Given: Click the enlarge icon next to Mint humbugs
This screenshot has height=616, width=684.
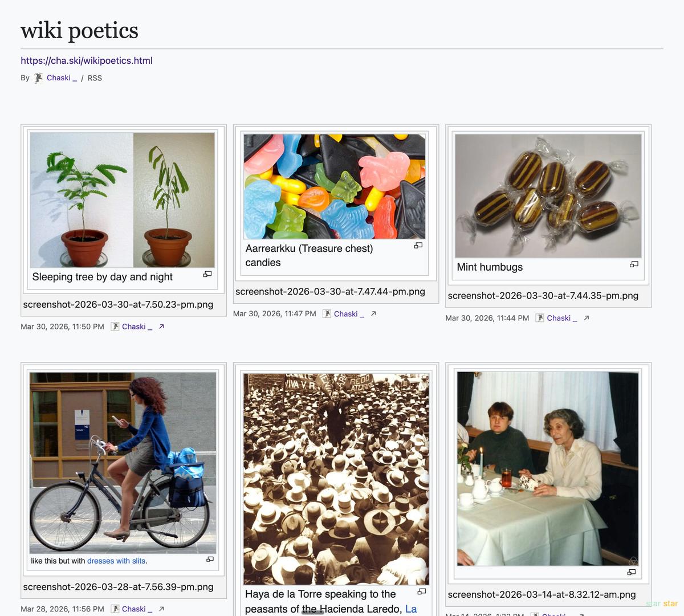Looking at the screenshot, I should coord(634,264).
